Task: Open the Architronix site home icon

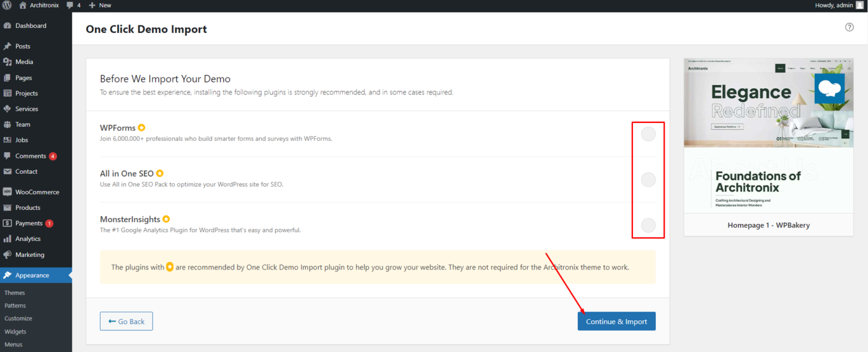Action: pyautogui.click(x=23, y=5)
